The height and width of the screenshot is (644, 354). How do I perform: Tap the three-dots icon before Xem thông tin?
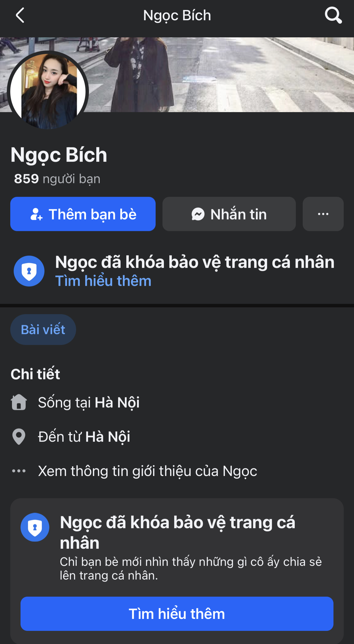(19, 471)
